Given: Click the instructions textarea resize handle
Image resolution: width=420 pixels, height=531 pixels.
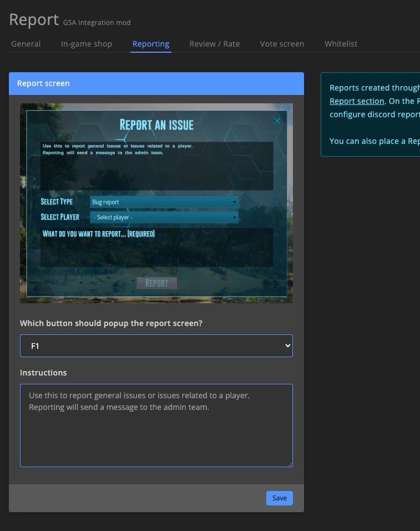Looking at the screenshot, I should 290,464.
